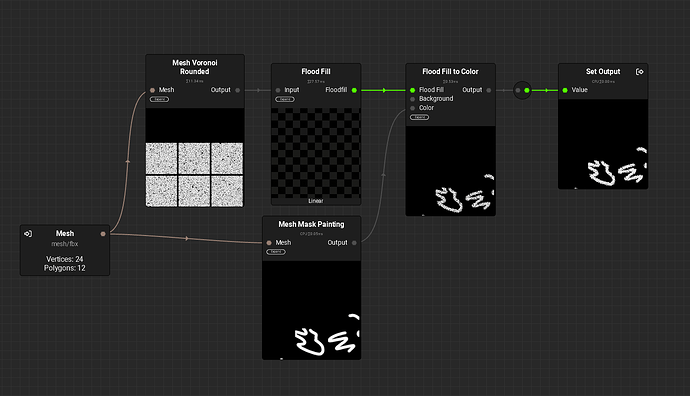Click the output icon on Set Output node
690x396 pixels.
pos(640,71)
